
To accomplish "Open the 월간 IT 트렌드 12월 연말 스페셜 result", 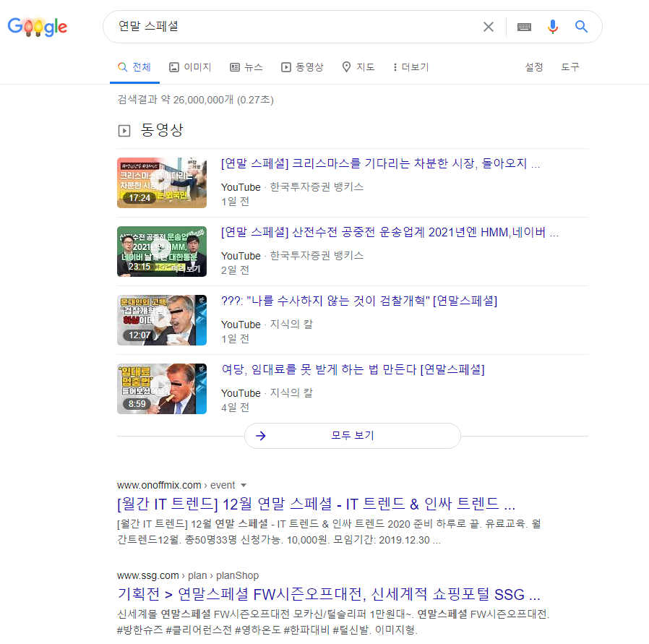I will 317,504.
